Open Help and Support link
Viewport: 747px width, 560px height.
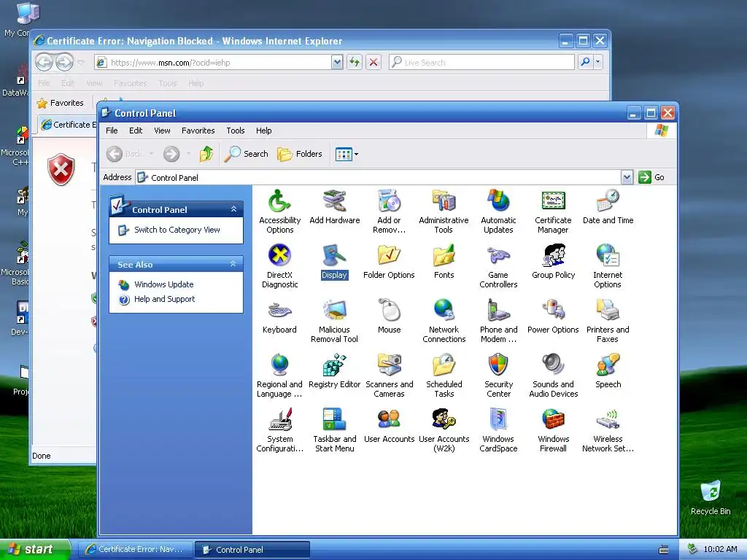tap(164, 299)
